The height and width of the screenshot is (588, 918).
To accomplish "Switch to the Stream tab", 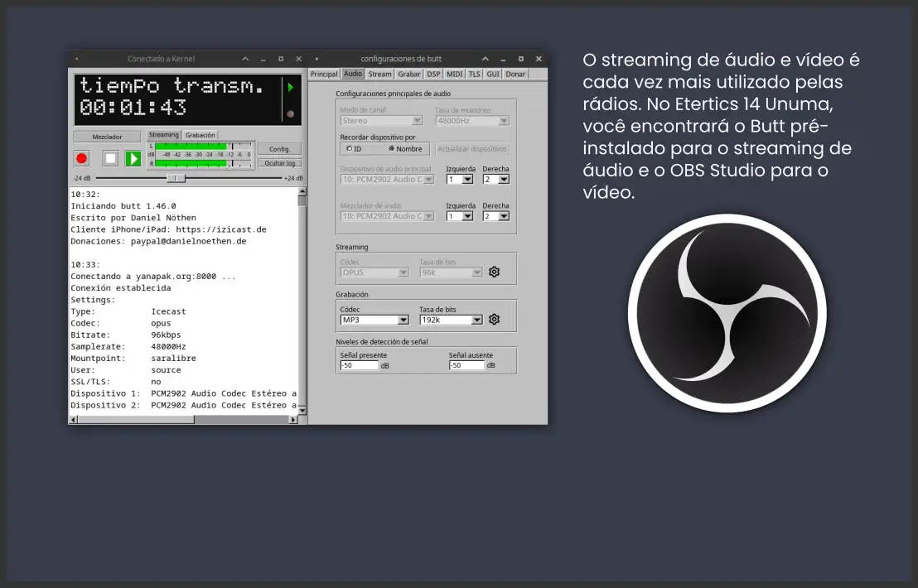I will click(x=380, y=75).
